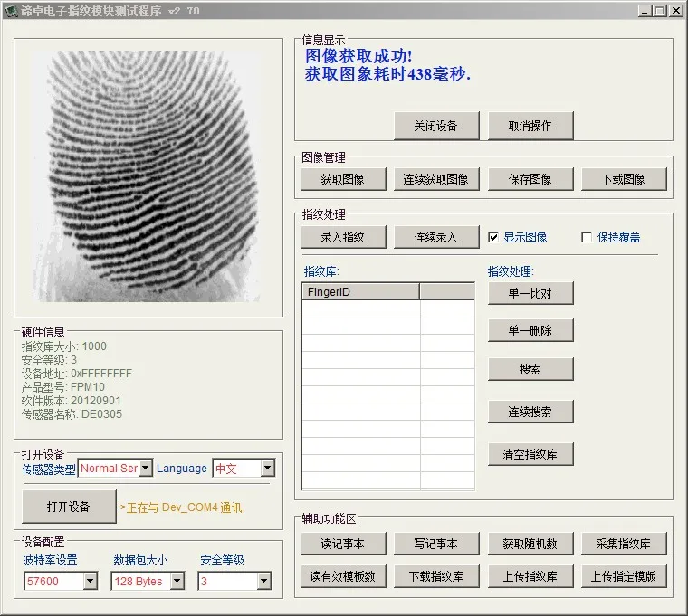Click the 打开设备 button
Image resolution: width=688 pixels, height=616 pixels.
69,507
